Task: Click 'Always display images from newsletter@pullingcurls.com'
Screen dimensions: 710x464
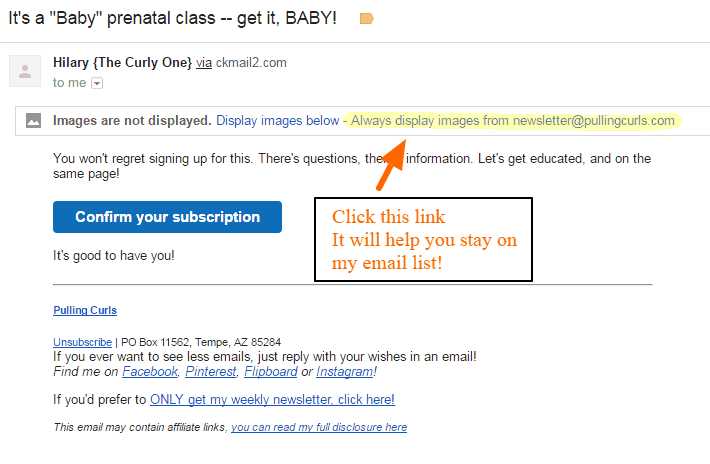Action: [513, 120]
